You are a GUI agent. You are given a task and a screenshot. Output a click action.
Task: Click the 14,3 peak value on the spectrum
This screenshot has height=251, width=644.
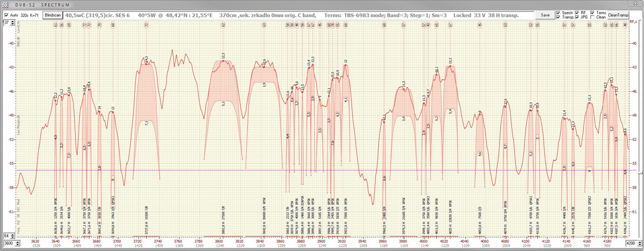point(146,59)
